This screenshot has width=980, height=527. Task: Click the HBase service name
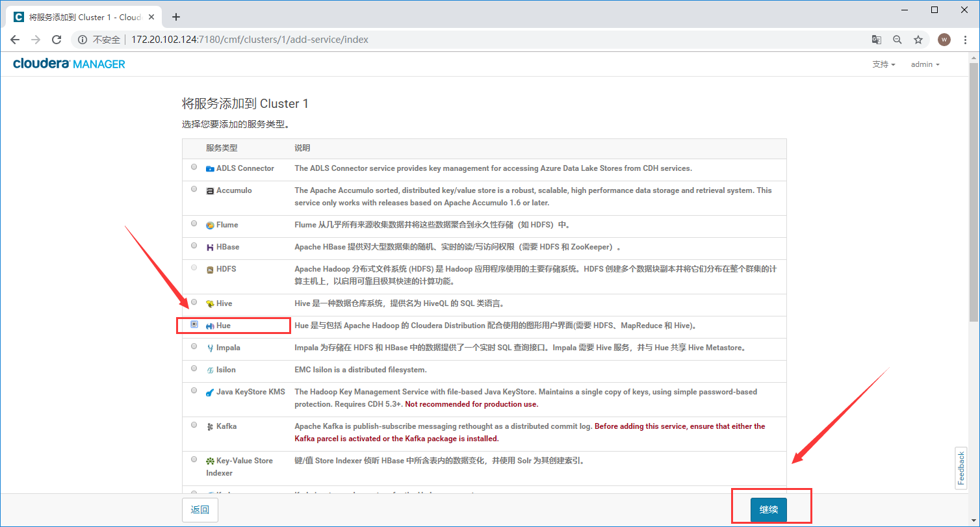(x=228, y=247)
